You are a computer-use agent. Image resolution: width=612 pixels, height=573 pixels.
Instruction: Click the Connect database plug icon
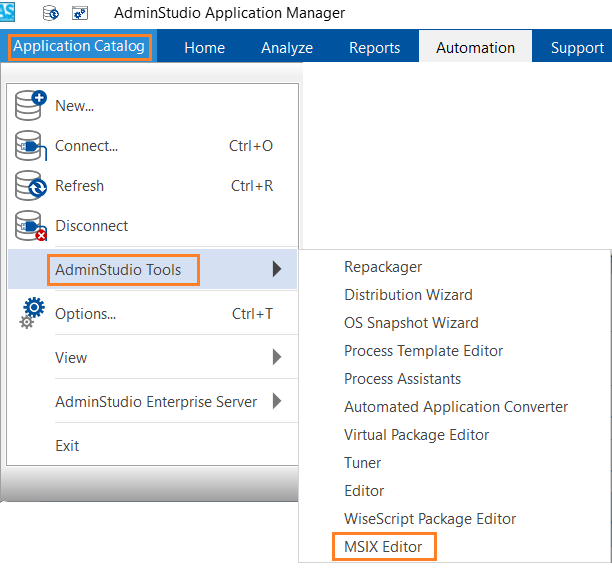pyautogui.click(x=31, y=146)
